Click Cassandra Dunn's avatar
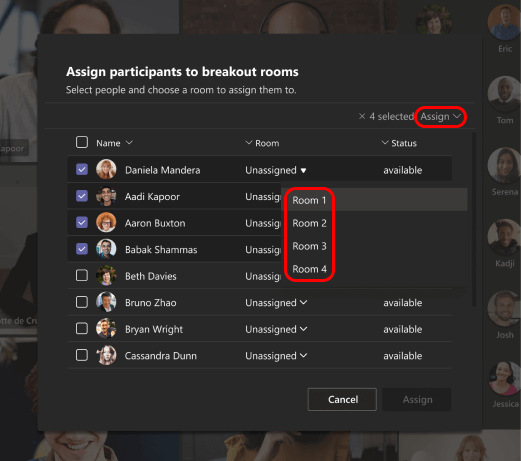 106,355
